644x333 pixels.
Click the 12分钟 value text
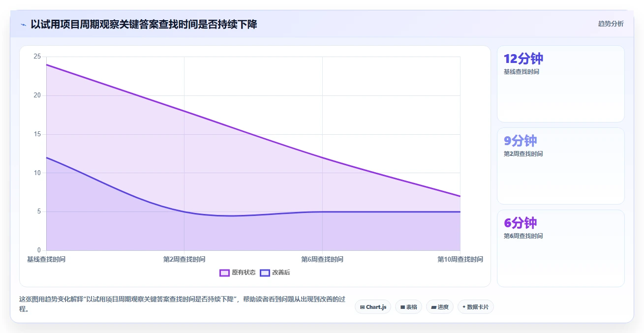[523, 59]
